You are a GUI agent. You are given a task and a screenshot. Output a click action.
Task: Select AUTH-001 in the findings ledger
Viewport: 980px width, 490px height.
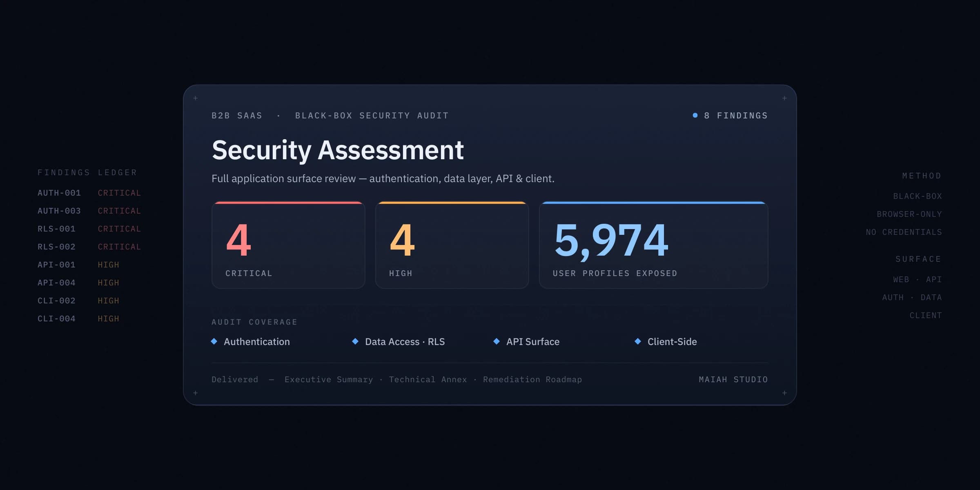click(x=59, y=193)
